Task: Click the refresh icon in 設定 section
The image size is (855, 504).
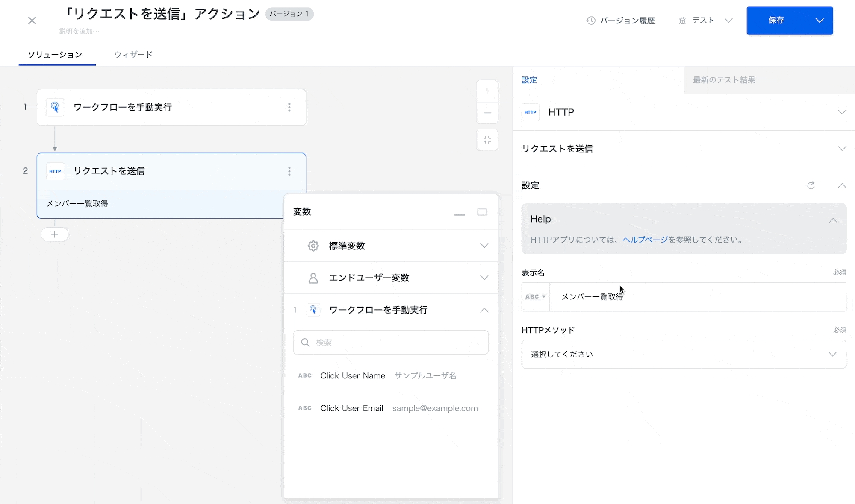Action: pos(811,185)
